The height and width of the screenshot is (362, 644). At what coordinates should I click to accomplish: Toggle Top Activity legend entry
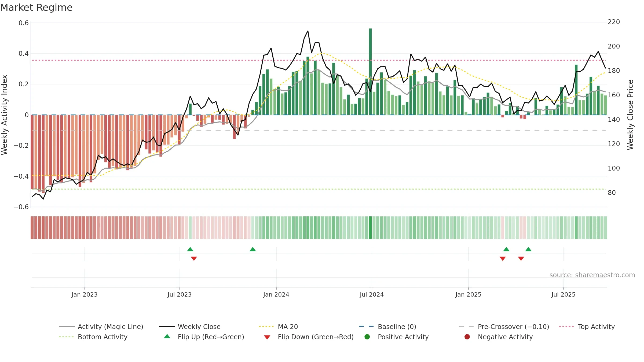(x=587, y=327)
